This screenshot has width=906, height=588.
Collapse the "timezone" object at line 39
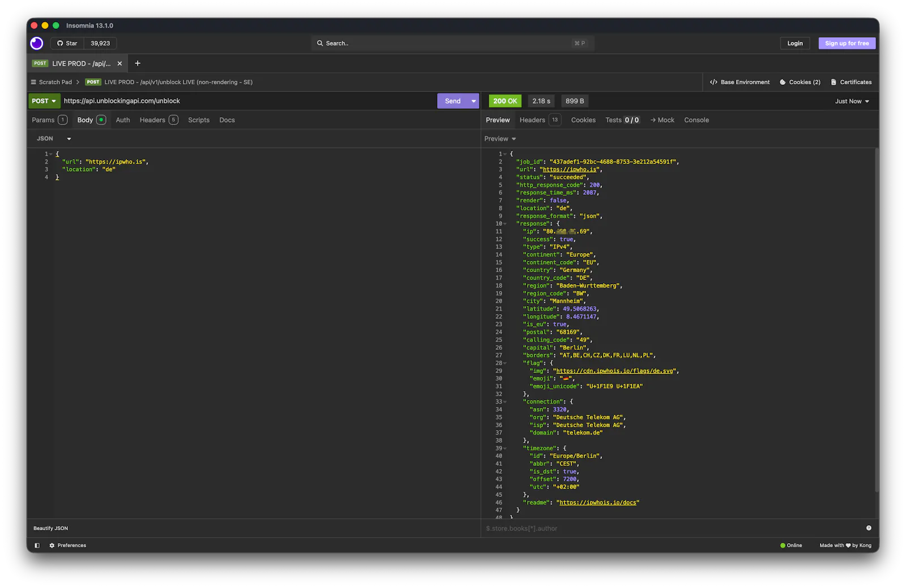coord(505,448)
